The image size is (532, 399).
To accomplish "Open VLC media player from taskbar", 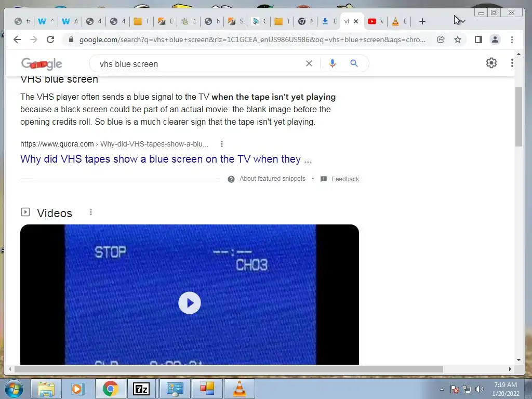I will pos(239,389).
